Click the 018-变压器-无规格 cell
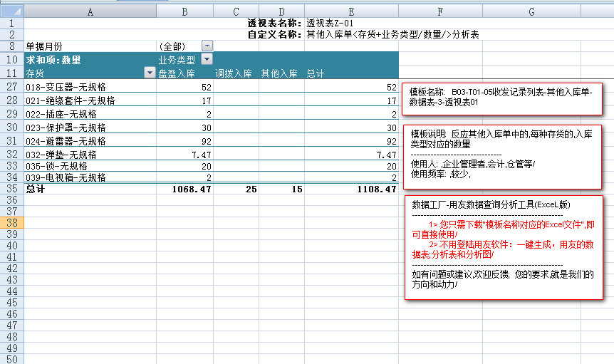This screenshot has width=614, height=364. pos(90,87)
